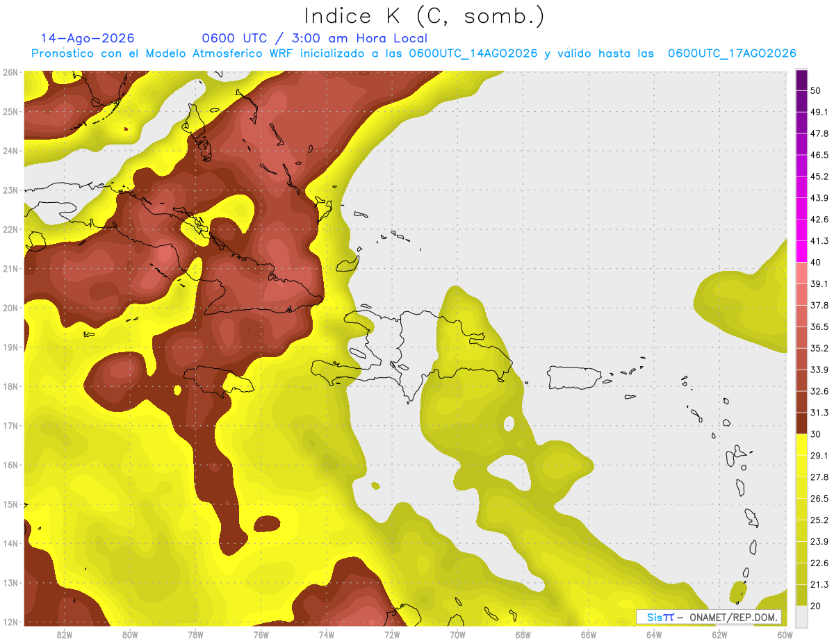The image size is (834, 644).
Task: Click the longitude label "62W"
Action: [719, 635]
